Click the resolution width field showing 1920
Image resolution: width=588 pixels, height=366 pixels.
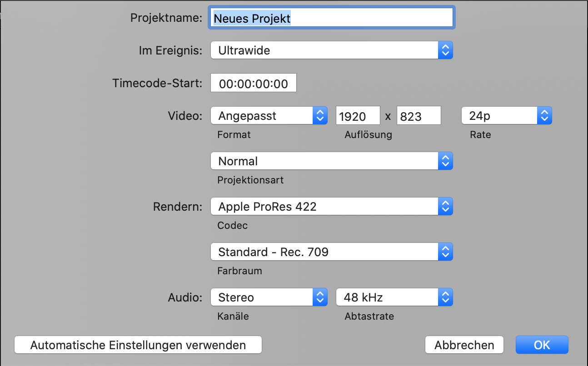358,116
